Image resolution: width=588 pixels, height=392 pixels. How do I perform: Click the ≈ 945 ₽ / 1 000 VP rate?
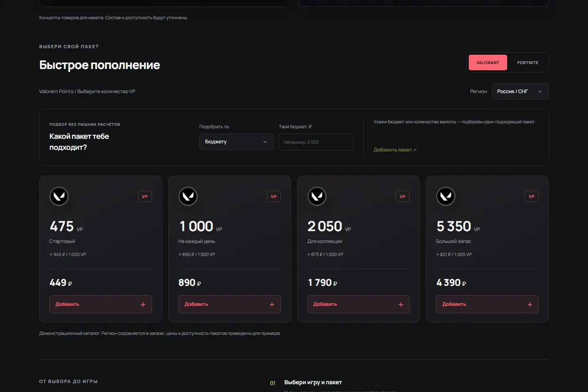pos(68,254)
